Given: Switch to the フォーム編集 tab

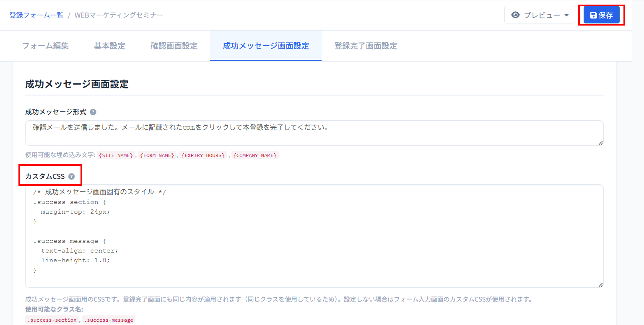Looking at the screenshot, I should [x=45, y=46].
